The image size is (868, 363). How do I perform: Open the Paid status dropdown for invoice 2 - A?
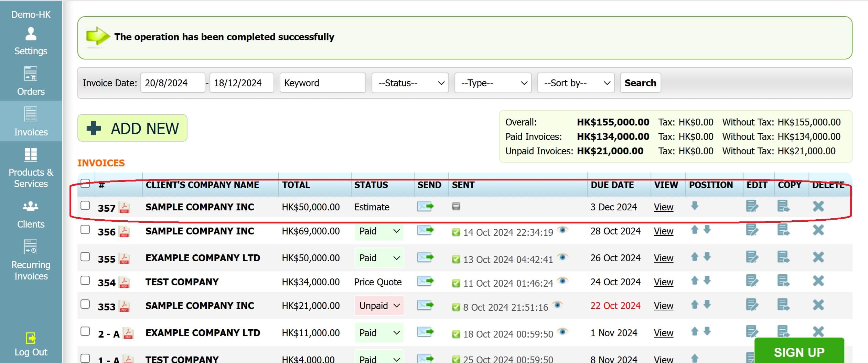tap(379, 333)
